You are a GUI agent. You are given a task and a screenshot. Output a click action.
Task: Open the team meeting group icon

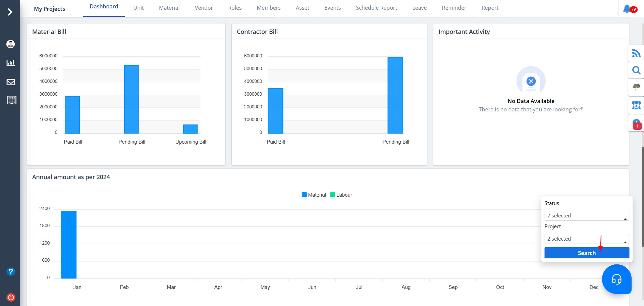tap(636, 105)
